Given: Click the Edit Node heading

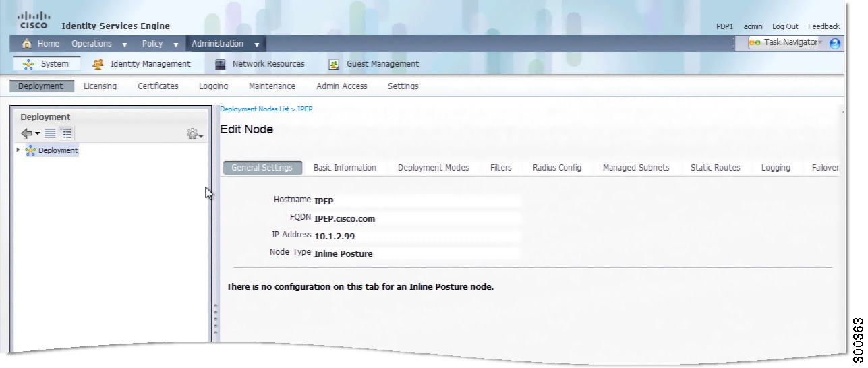Looking at the screenshot, I should pos(247,129).
